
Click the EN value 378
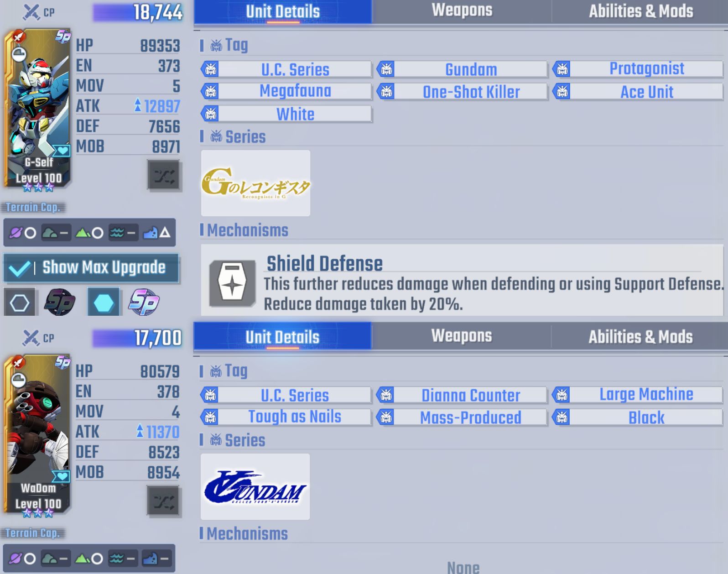pos(168,391)
